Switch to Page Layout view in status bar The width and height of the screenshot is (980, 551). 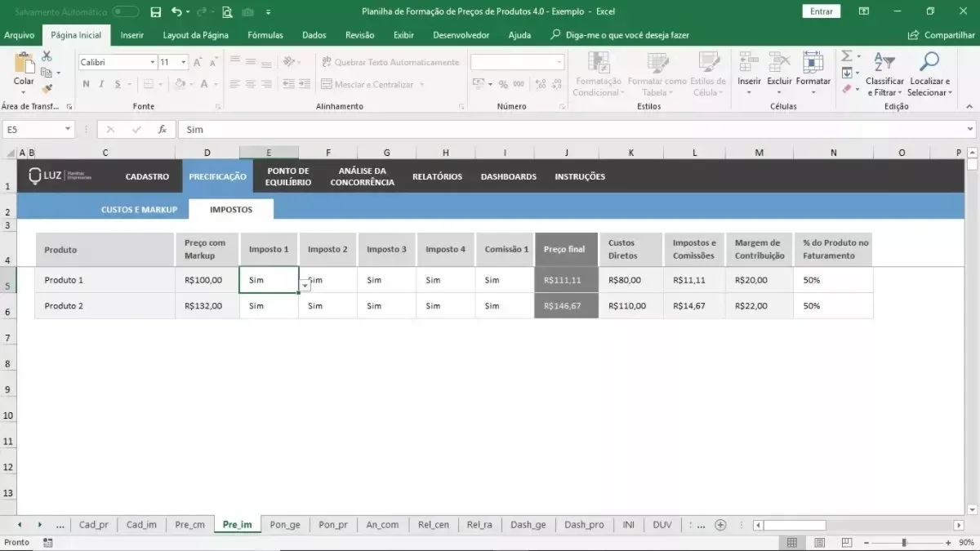pos(818,543)
